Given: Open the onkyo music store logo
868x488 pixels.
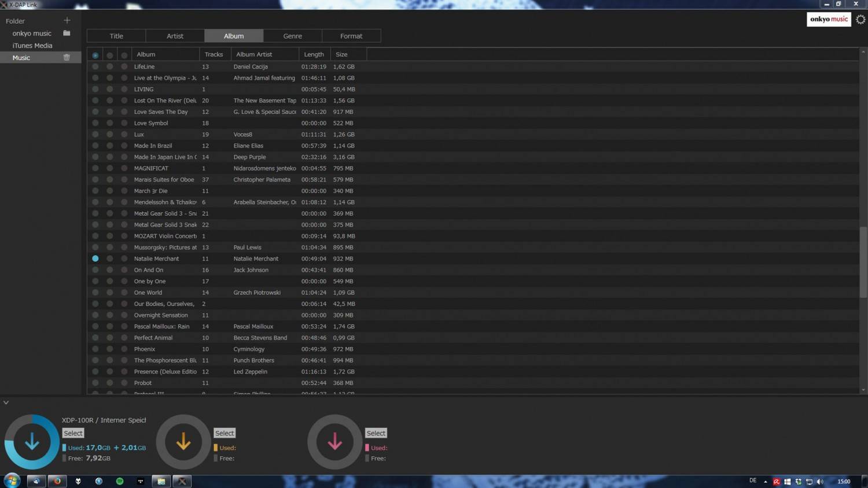Looking at the screenshot, I should pyautogui.click(x=829, y=19).
